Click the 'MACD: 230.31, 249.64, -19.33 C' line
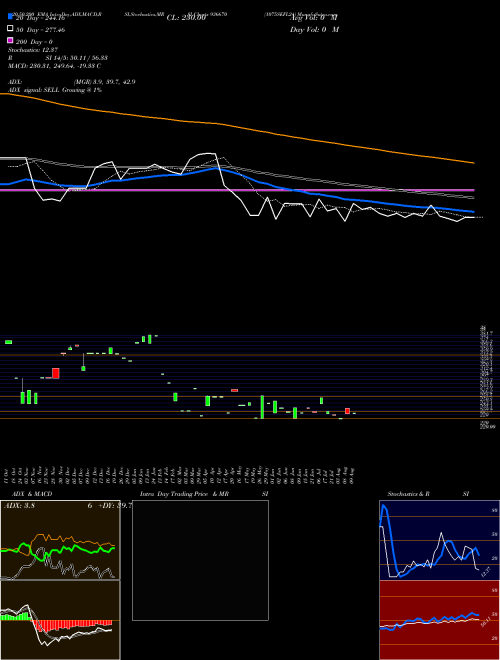This screenshot has width=500, height=660. pyautogui.click(x=54, y=66)
